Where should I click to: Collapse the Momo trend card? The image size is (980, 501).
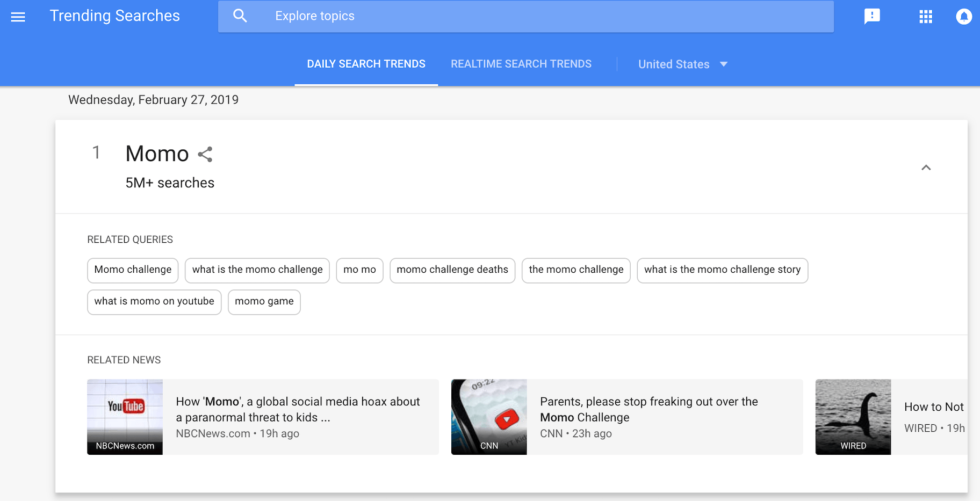pyautogui.click(x=926, y=168)
